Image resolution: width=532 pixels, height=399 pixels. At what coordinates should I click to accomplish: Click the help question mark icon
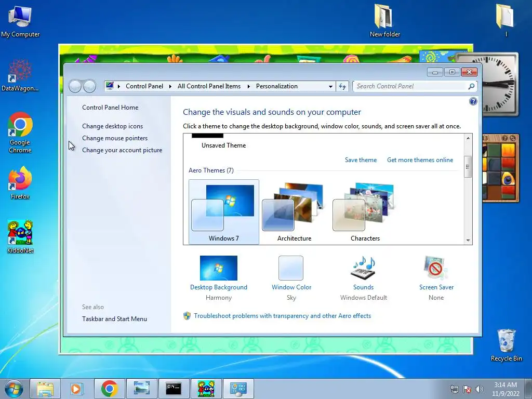[x=473, y=101]
